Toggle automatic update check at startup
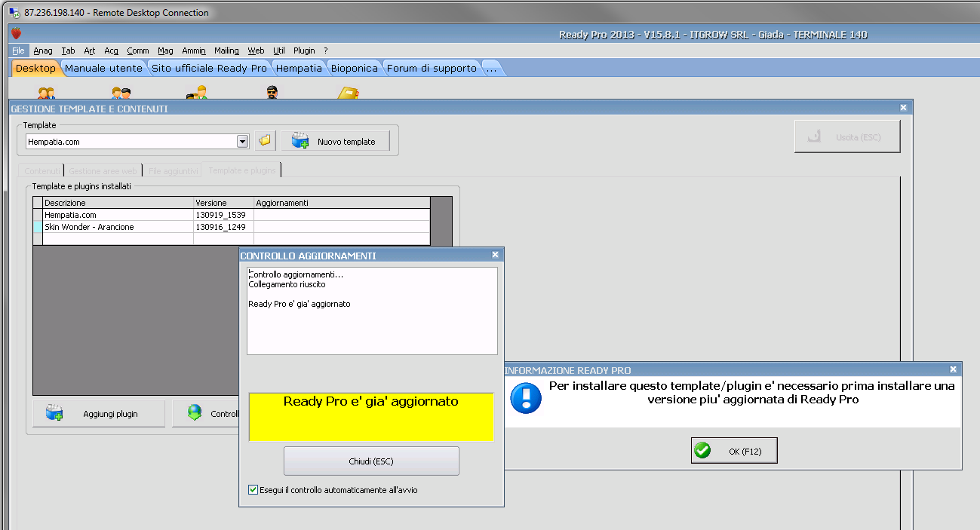 click(253, 490)
